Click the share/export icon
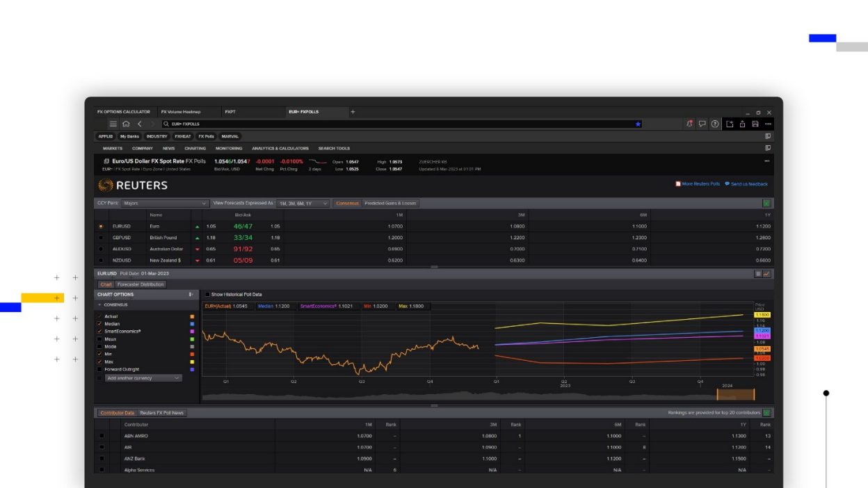Image resolution: width=868 pixels, height=488 pixels. pos(743,124)
